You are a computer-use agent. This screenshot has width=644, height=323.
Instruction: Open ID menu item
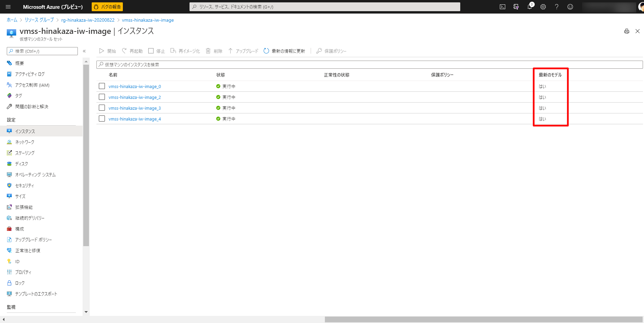[x=41, y=261]
